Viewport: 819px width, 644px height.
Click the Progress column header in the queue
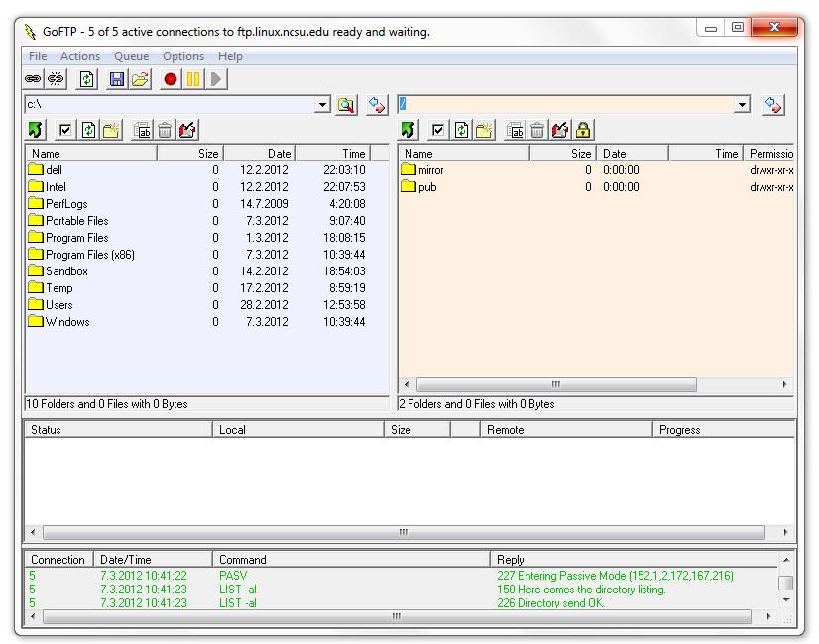[x=724, y=430]
